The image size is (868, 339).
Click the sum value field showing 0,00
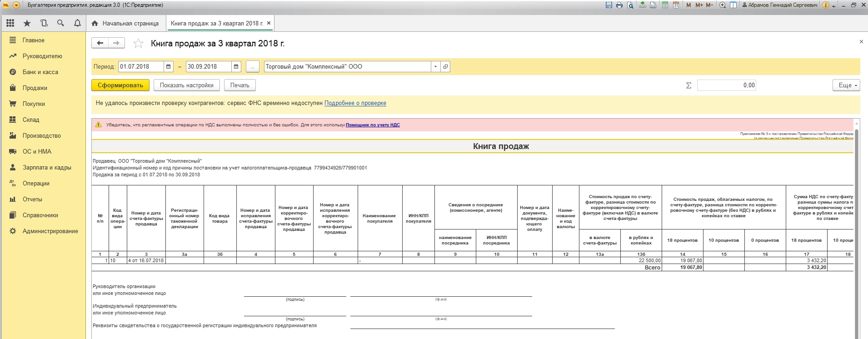[x=726, y=85]
